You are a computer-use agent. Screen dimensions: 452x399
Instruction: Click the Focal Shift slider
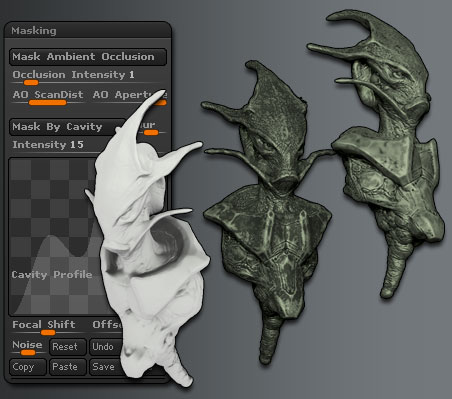pyautogui.click(x=47, y=327)
